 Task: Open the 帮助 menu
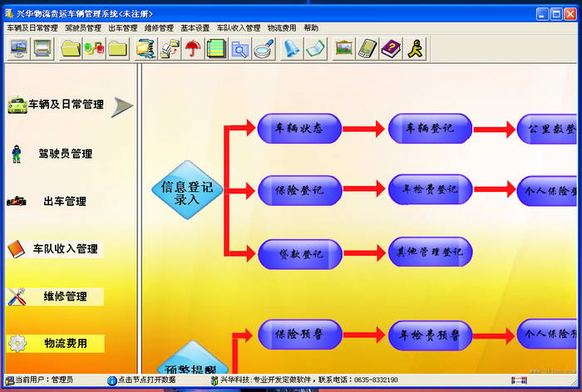[311, 28]
